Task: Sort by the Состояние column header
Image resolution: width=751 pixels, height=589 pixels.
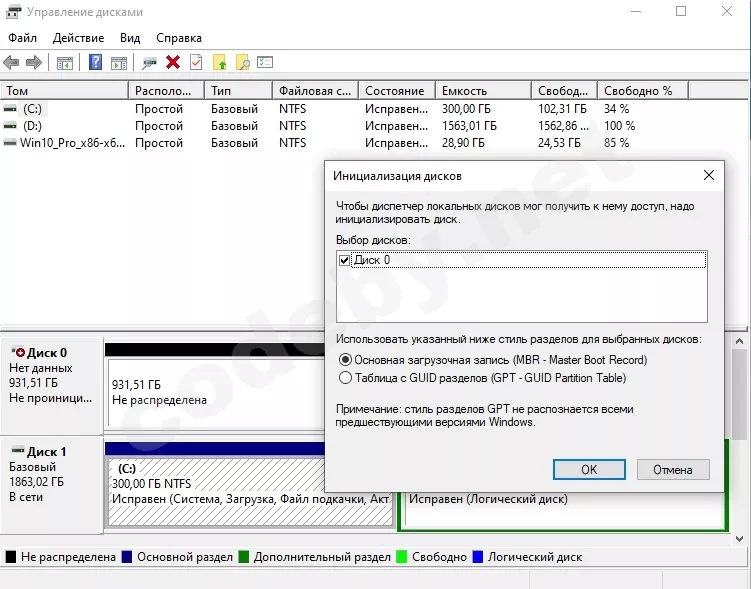Action: click(397, 91)
